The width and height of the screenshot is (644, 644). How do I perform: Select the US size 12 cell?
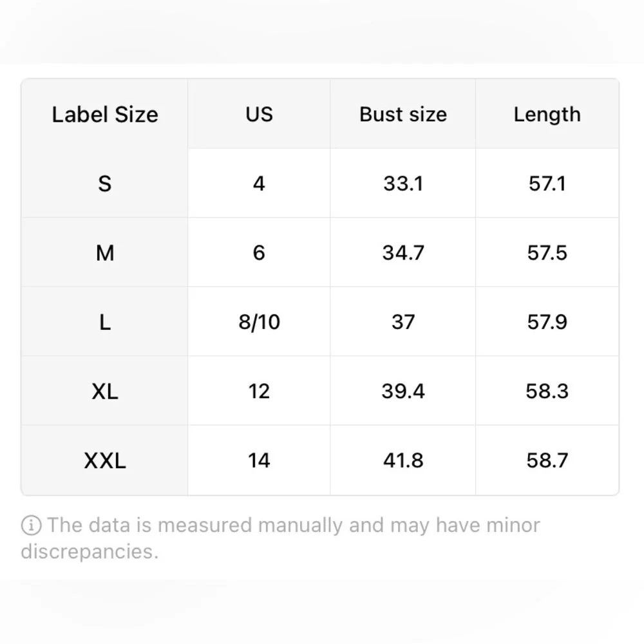[x=259, y=391]
